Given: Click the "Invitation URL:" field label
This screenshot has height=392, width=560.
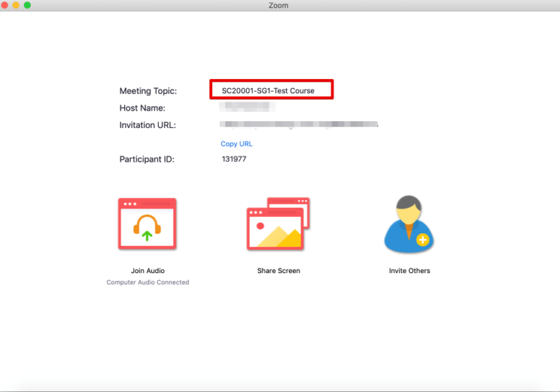Looking at the screenshot, I should (x=148, y=125).
